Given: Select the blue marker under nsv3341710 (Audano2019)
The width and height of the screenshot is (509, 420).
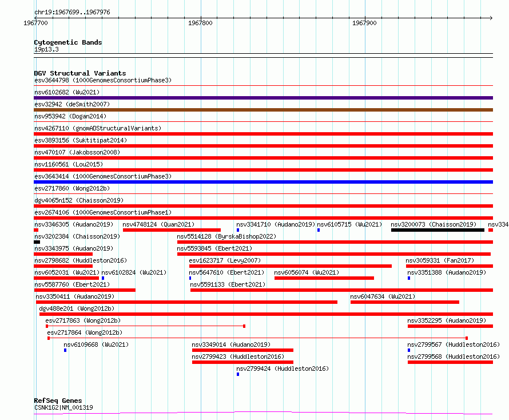Looking at the screenshot, I should click(x=238, y=230).
